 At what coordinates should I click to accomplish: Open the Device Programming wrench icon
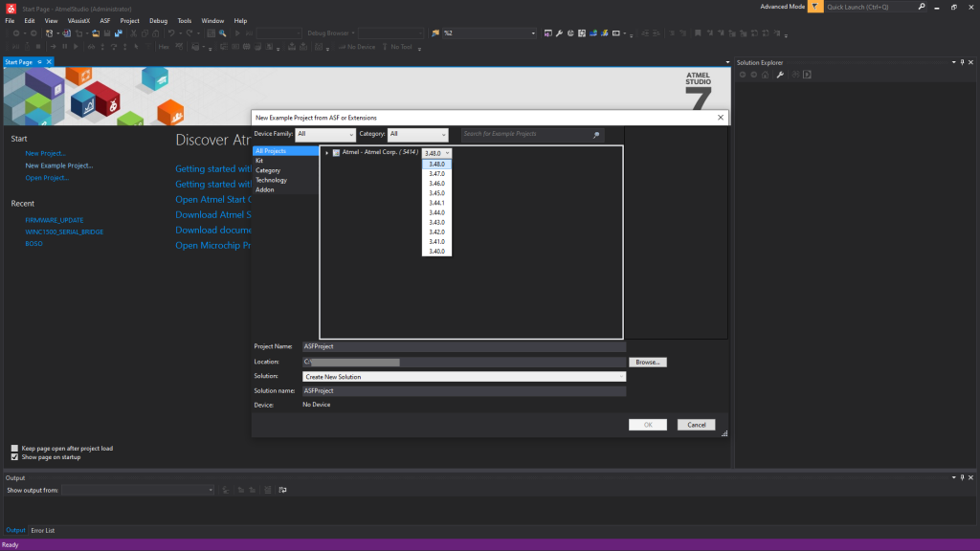click(x=559, y=33)
